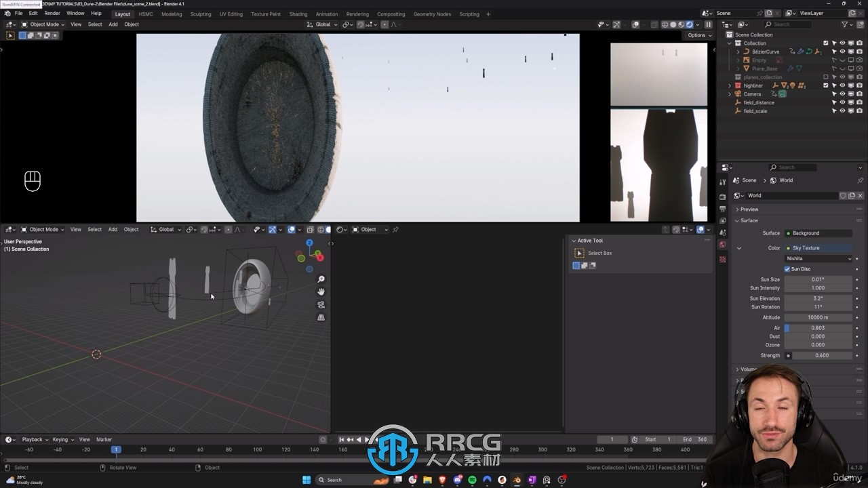This screenshot has width=868, height=488.
Task: Enable planes_collection checkbox in outliner
Action: [x=826, y=77]
